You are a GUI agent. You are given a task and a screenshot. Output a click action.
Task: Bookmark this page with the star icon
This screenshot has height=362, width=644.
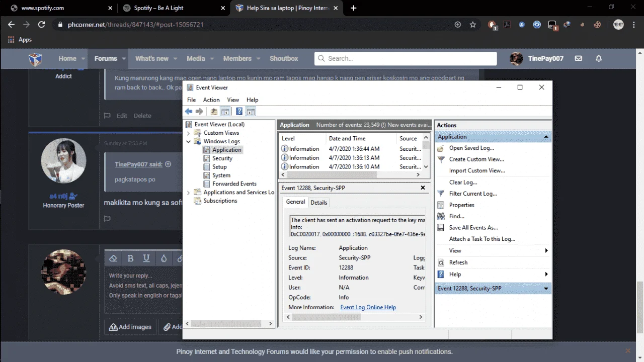pos(473,25)
